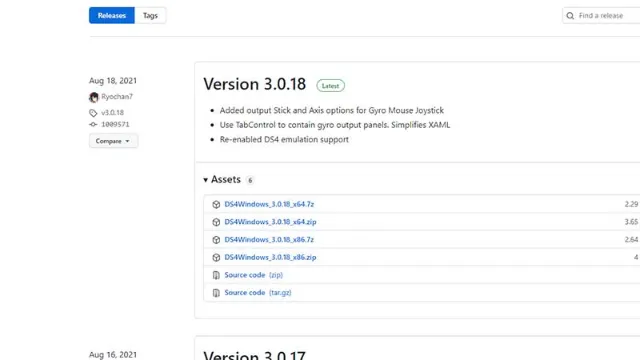Open Ryochan7 user avatar
The height and width of the screenshot is (360, 640).
94,97
